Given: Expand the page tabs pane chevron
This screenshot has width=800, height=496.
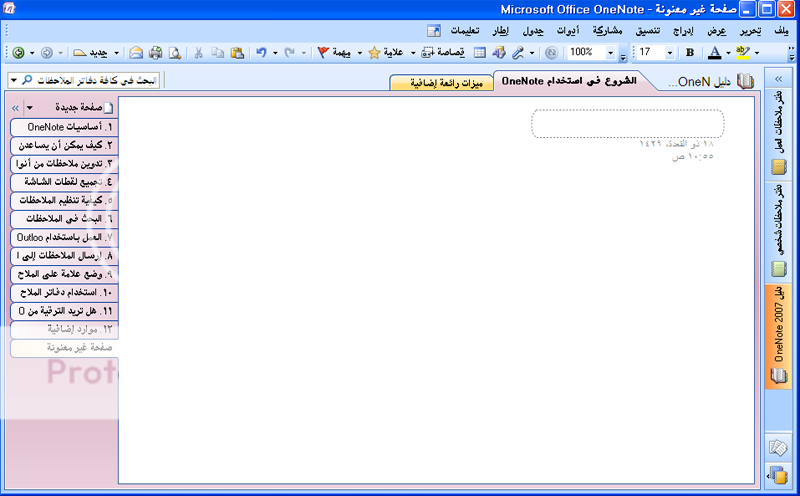Looking at the screenshot, I should [15, 108].
